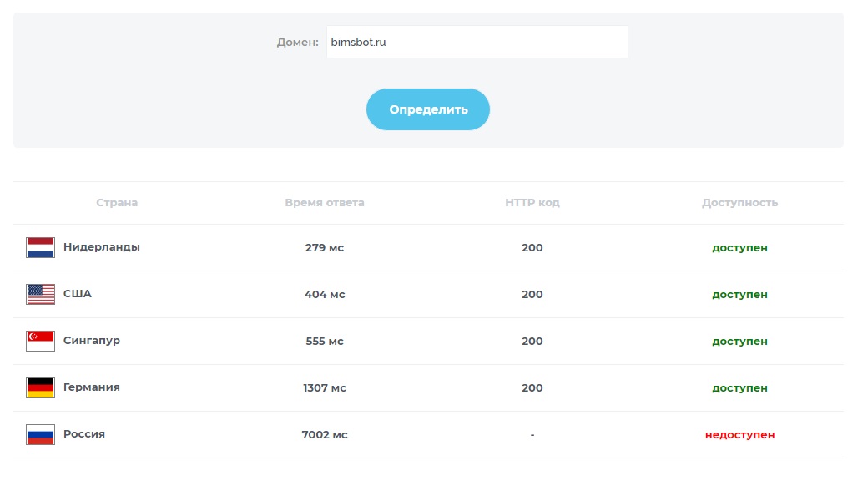Click the Домен label
This screenshot has width=868, height=486.
click(x=297, y=42)
